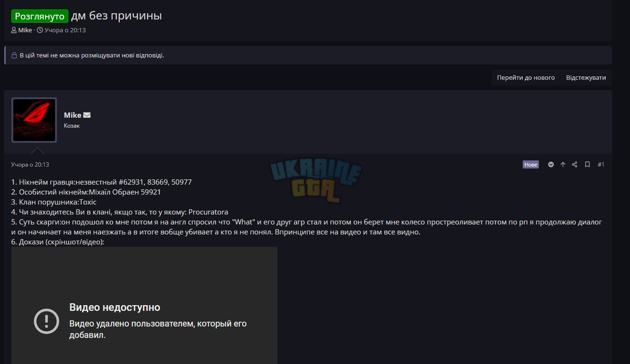Open the circled chevron dropdown on post
Viewport: 630px width, 364px height.
point(551,165)
